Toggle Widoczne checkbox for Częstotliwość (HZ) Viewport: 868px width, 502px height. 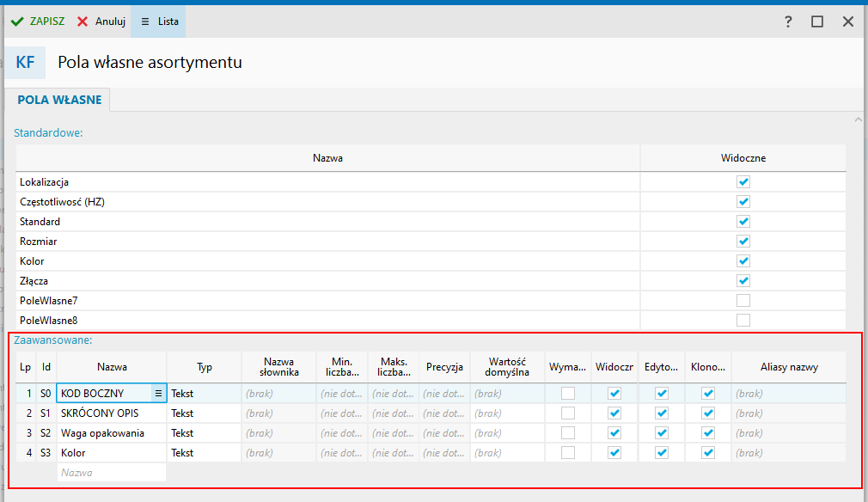[x=743, y=202]
